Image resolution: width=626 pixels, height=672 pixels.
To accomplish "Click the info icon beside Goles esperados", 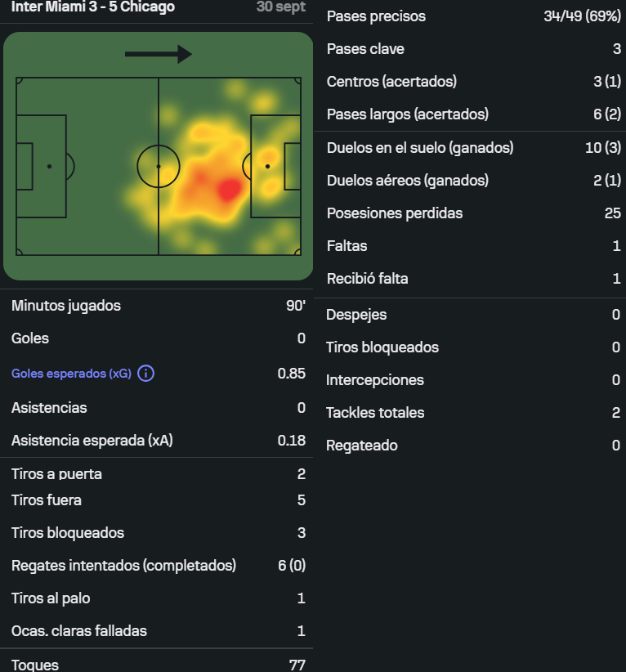I will point(146,374).
